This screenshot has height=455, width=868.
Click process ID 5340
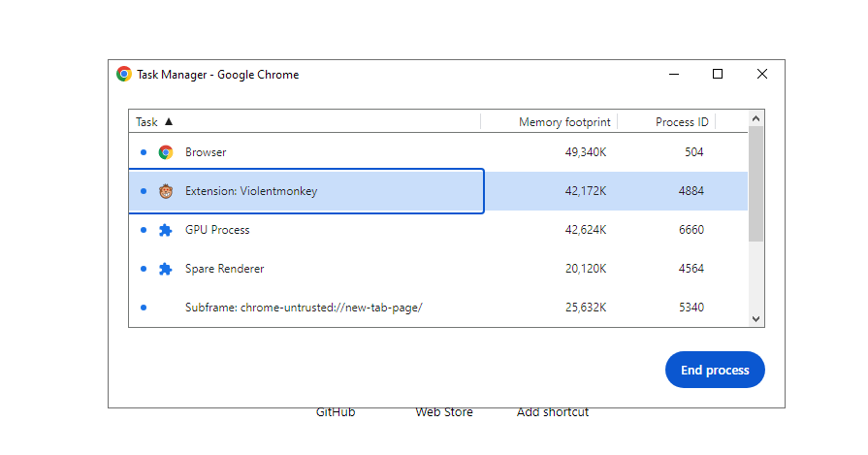coord(691,308)
